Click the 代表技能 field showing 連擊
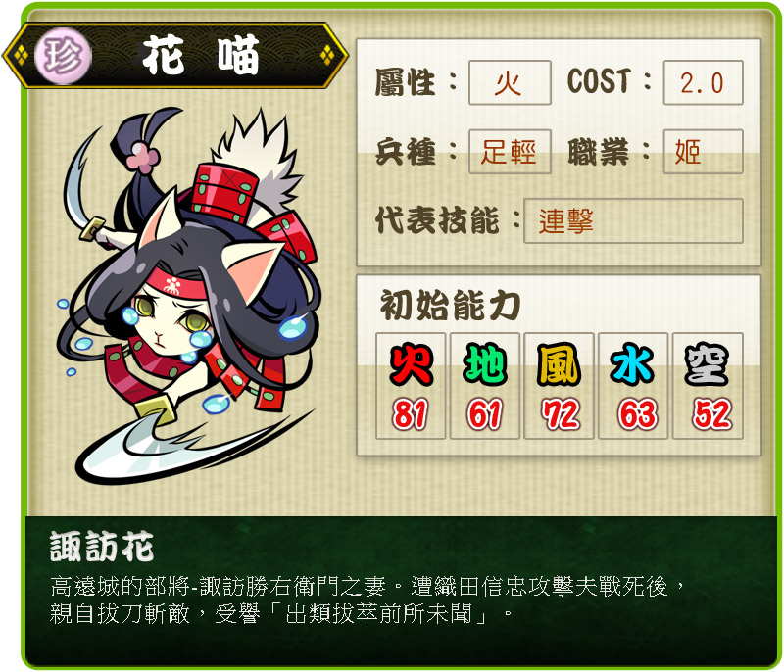The height and width of the screenshot is (672, 784). click(x=633, y=220)
